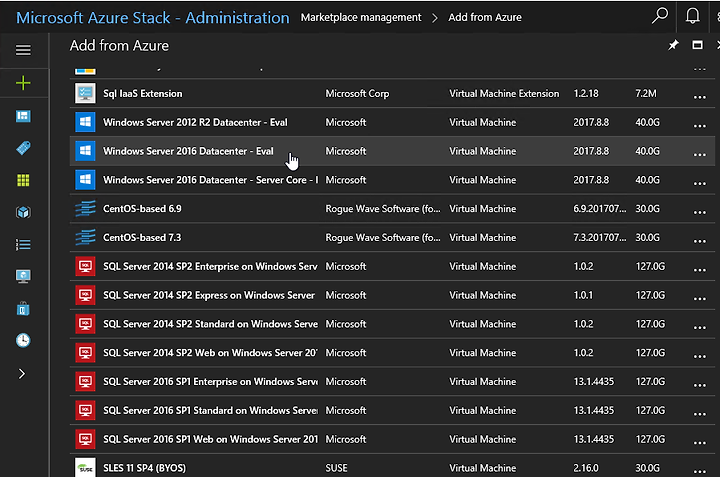Open the Dashboard sidebar icon
Image resolution: width=720 pixels, height=477 pixels.
(x=23, y=116)
